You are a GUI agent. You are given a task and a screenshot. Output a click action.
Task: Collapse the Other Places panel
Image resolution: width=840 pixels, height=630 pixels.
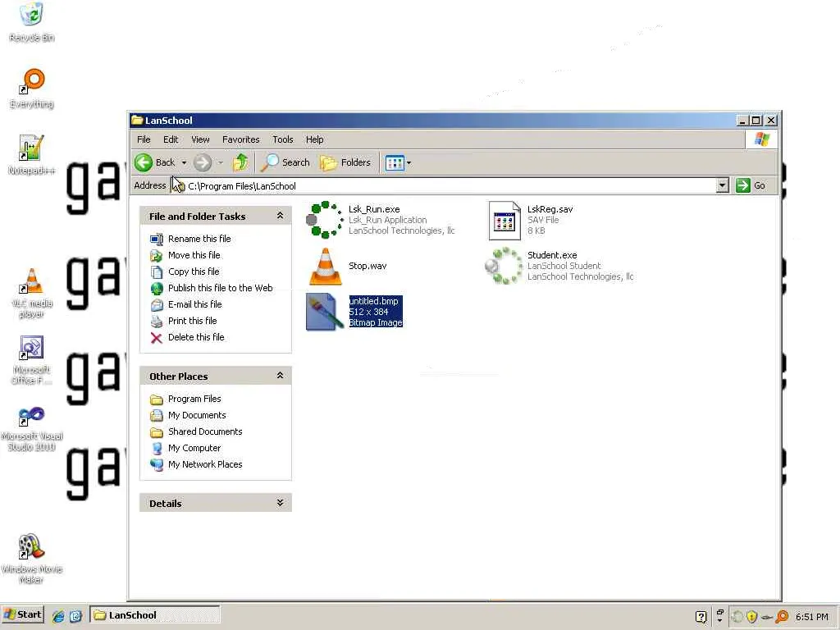pyautogui.click(x=280, y=376)
